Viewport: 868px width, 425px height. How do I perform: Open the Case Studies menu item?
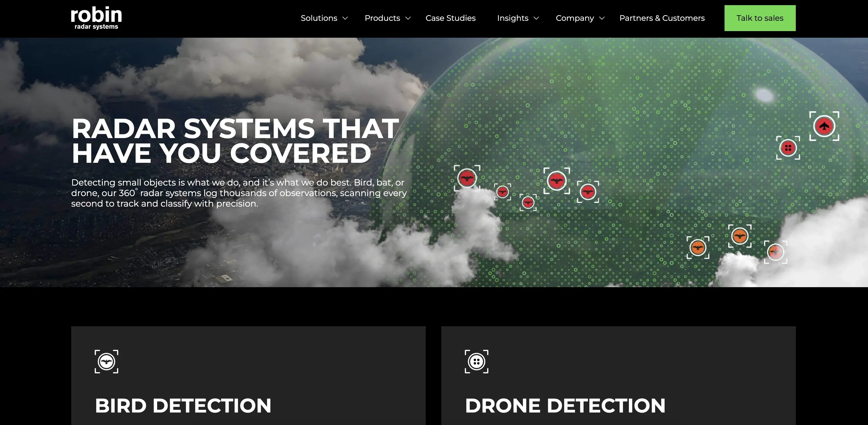(x=450, y=18)
